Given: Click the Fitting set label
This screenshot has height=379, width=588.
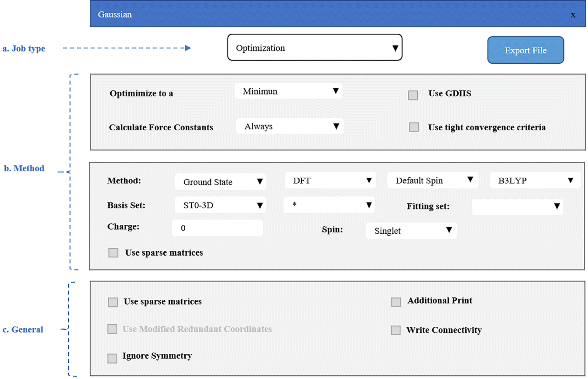Looking at the screenshot, I should (428, 206).
